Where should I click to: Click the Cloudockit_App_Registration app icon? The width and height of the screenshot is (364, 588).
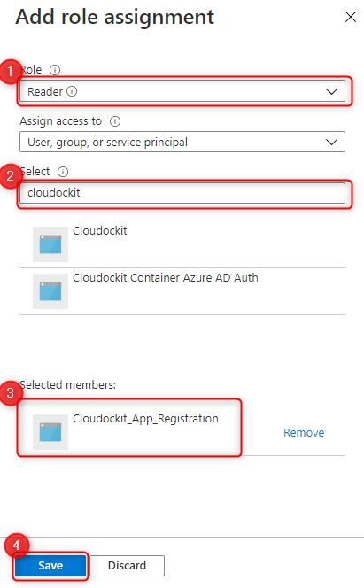point(50,432)
